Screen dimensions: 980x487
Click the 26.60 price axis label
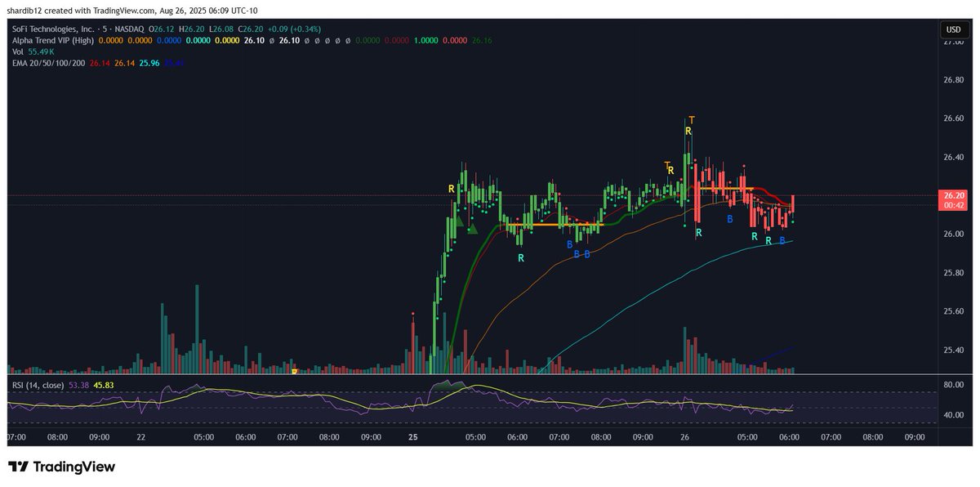coord(953,118)
